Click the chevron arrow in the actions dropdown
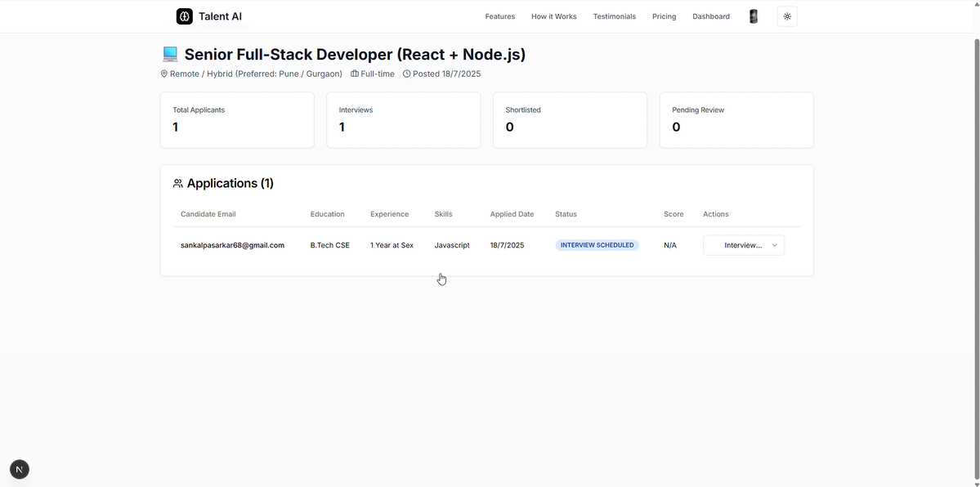 774,245
